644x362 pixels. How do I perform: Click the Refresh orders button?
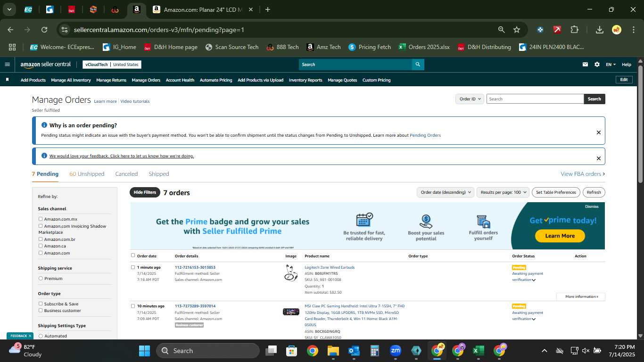[594, 192]
